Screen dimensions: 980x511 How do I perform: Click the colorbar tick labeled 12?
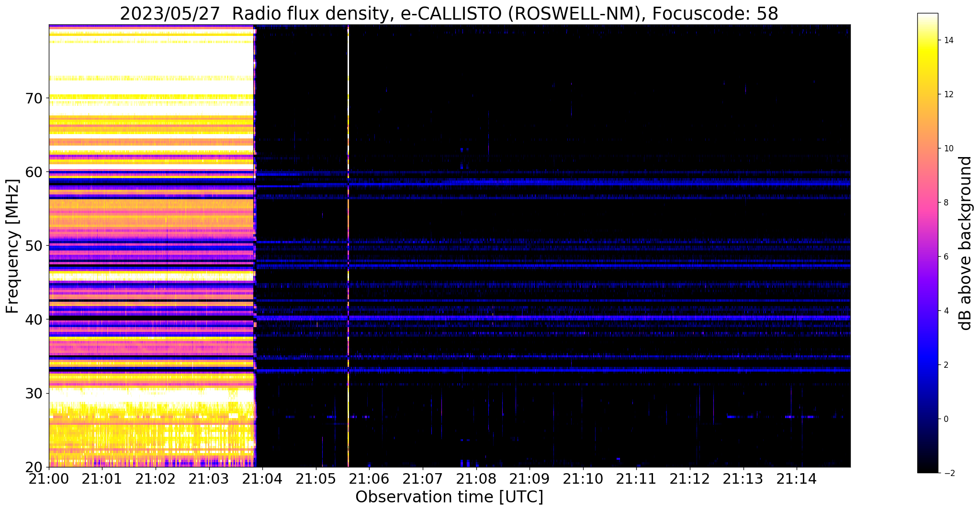tap(948, 94)
